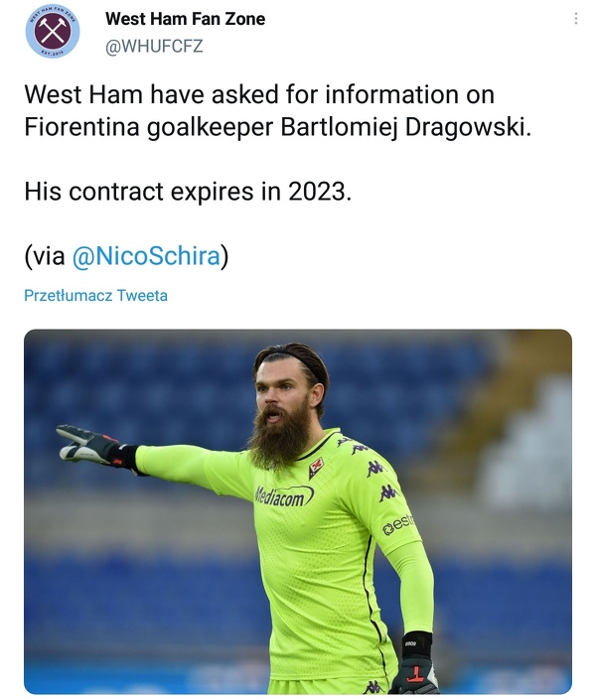Open the @WHUFCFZ handle link

(x=153, y=46)
